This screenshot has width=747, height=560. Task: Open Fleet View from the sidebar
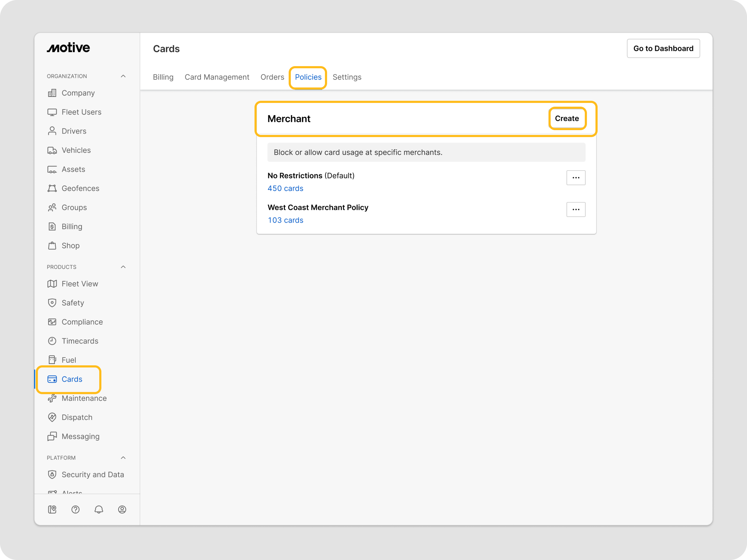80,283
